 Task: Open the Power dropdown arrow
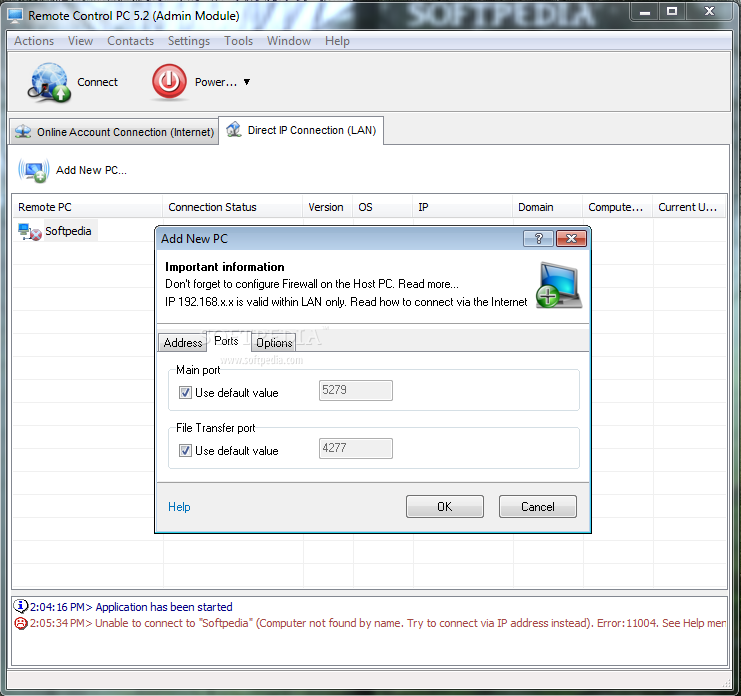tap(246, 82)
